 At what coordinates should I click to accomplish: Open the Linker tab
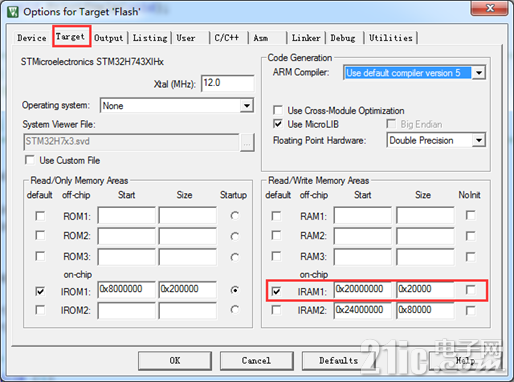click(x=306, y=38)
